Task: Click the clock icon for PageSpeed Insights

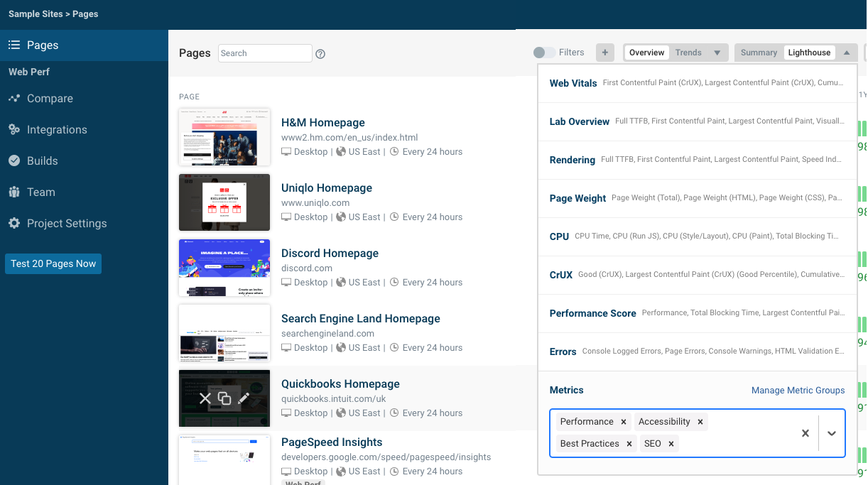Action: [395, 472]
